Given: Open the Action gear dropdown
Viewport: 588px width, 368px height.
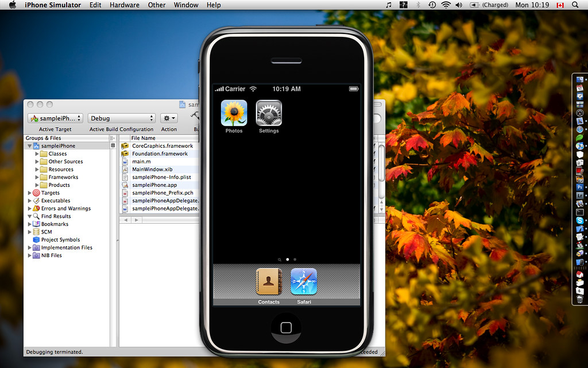Looking at the screenshot, I should (x=169, y=118).
